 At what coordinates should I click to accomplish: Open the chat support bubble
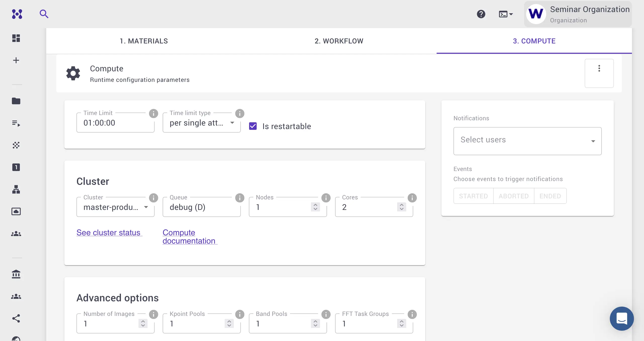pyautogui.click(x=621, y=318)
